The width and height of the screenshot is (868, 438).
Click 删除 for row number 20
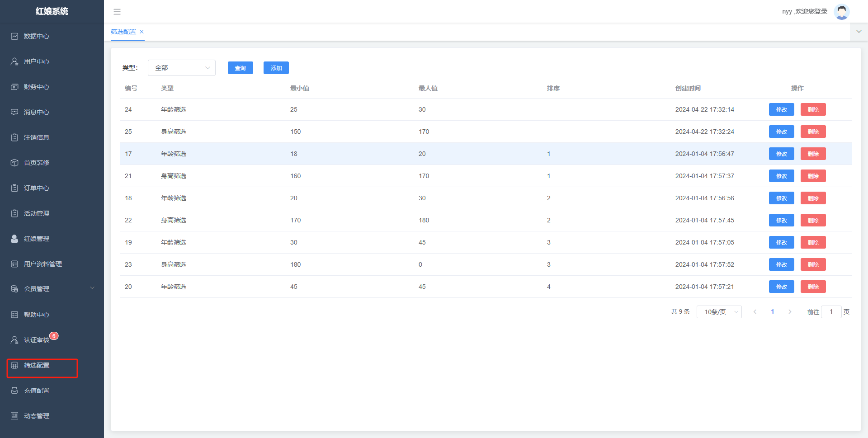coord(813,287)
